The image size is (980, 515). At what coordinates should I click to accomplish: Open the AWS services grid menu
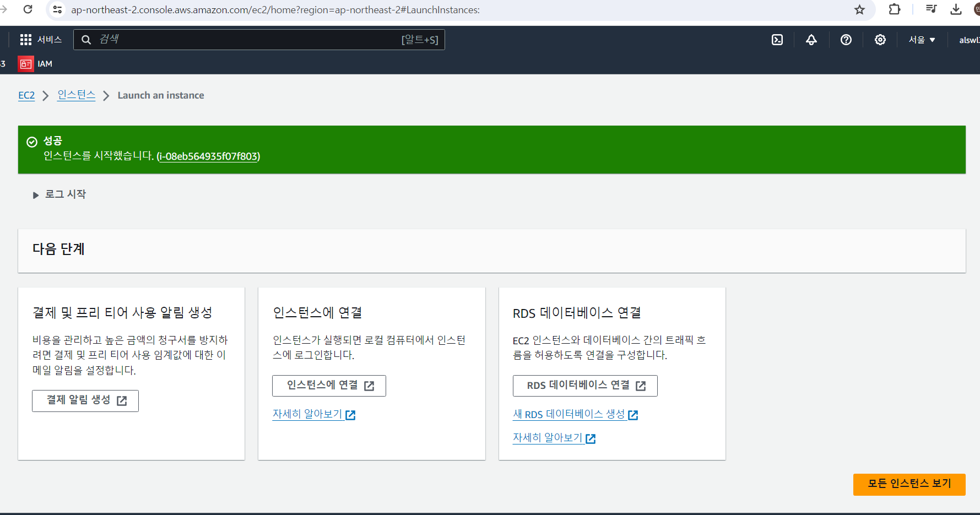point(25,40)
